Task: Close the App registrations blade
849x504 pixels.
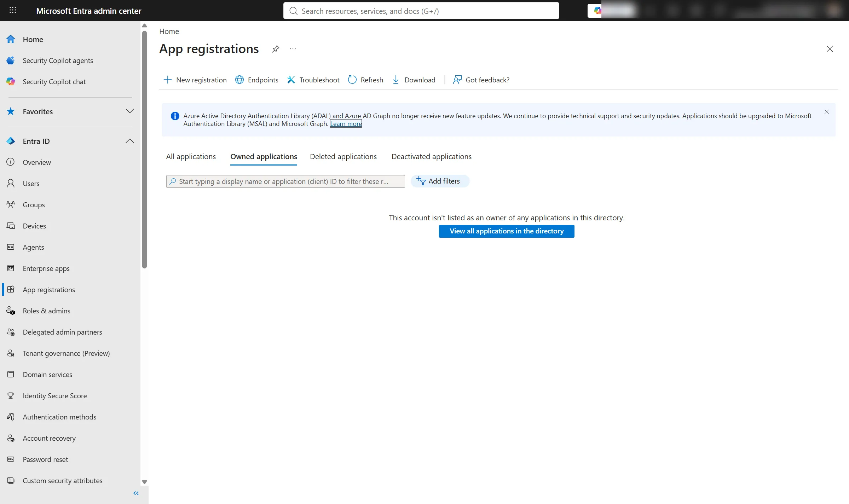Action: [830, 49]
